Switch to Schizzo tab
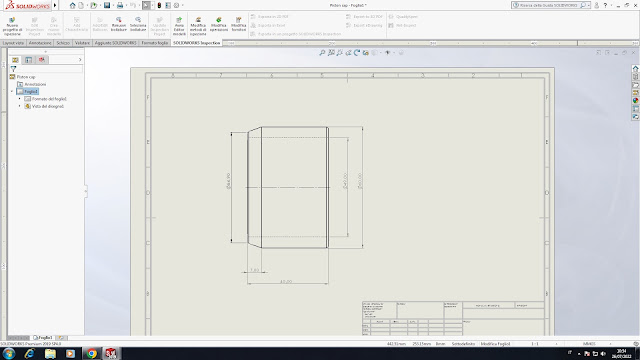Image resolution: width=640 pixels, height=360 pixels. point(63,43)
